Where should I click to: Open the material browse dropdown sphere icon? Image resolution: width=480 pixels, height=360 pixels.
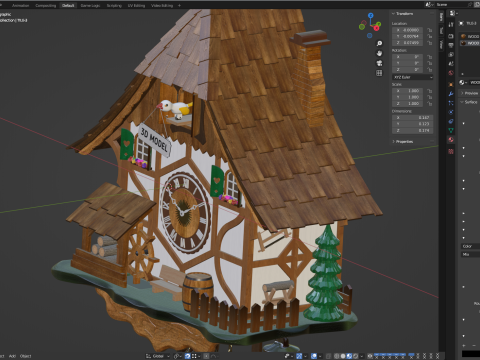(x=463, y=82)
